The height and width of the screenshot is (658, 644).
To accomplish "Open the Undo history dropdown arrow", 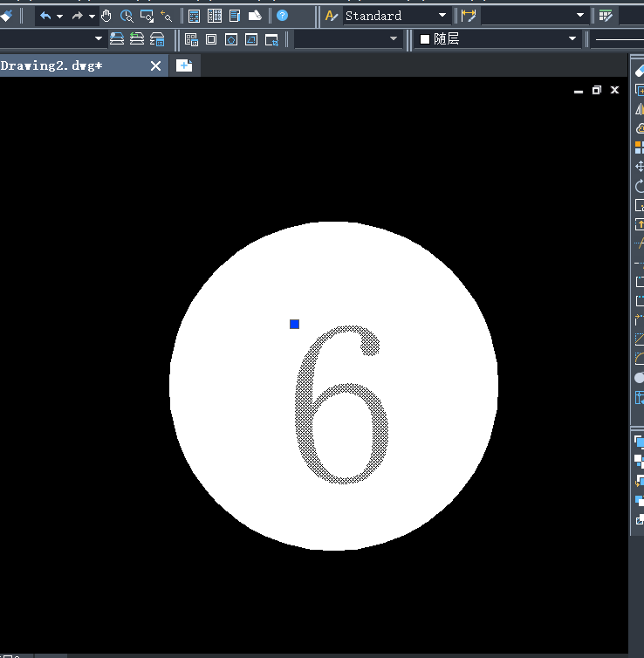I will tap(59, 17).
